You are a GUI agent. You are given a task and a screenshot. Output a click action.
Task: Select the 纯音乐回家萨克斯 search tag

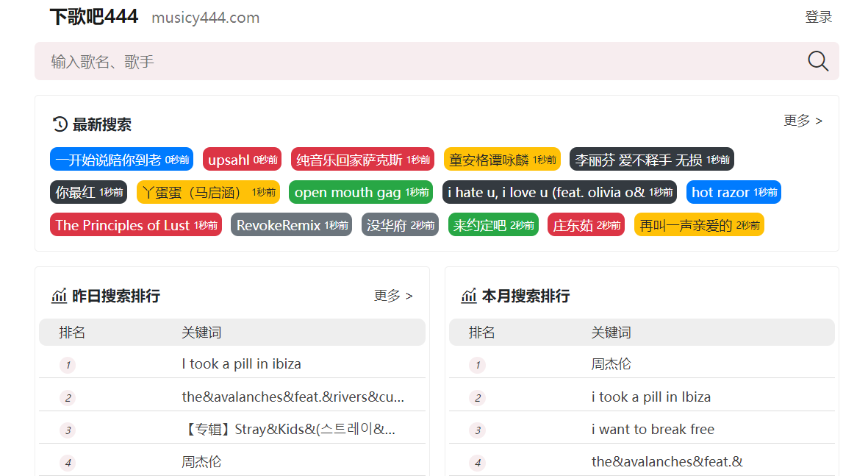[362, 160]
